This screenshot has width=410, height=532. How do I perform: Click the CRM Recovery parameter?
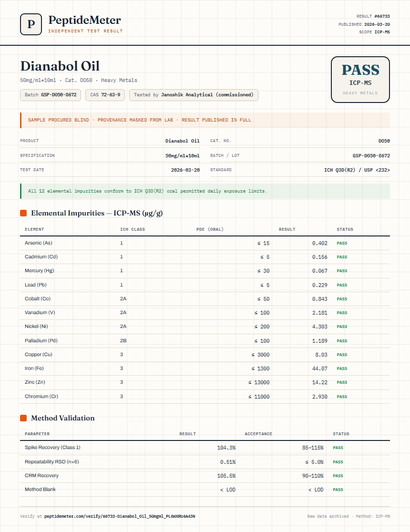42,476
